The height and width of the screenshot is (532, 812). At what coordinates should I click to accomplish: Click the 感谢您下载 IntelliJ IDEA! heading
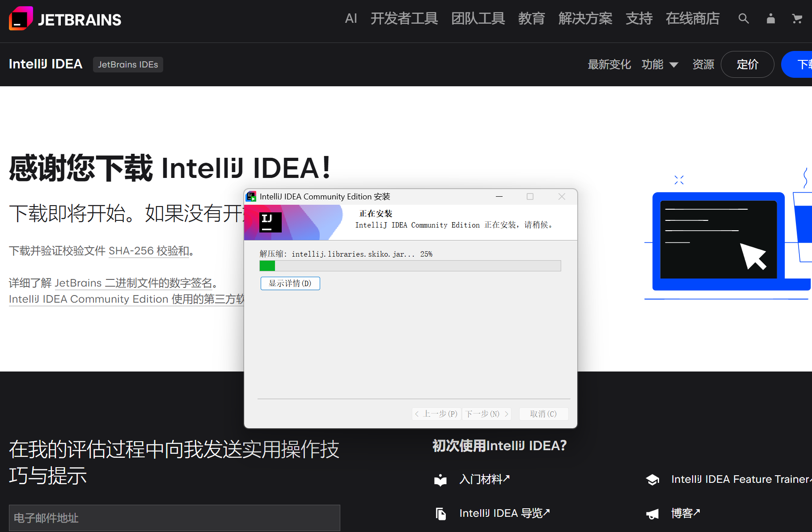click(x=170, y=168)
